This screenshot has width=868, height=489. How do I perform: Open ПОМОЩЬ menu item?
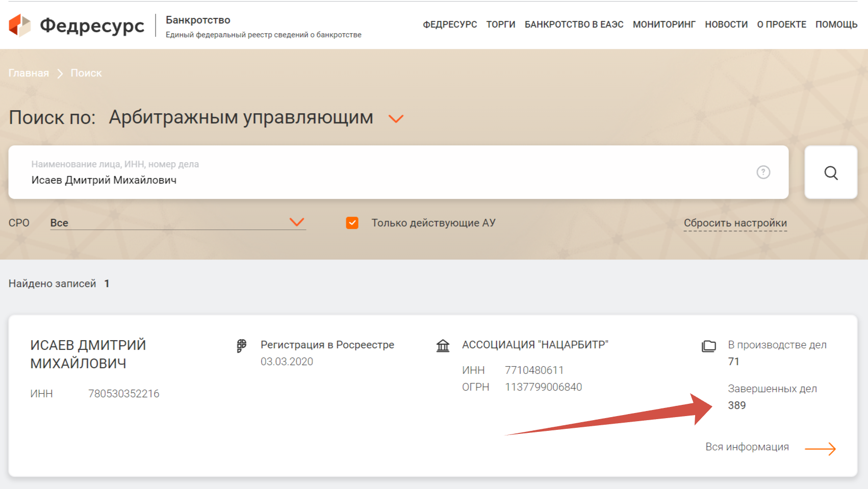(836, 24)
